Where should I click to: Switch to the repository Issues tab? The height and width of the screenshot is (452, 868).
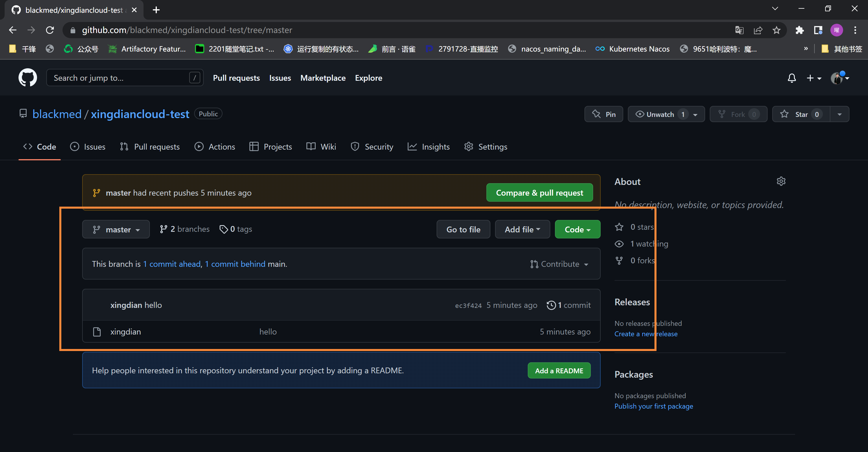88,147
